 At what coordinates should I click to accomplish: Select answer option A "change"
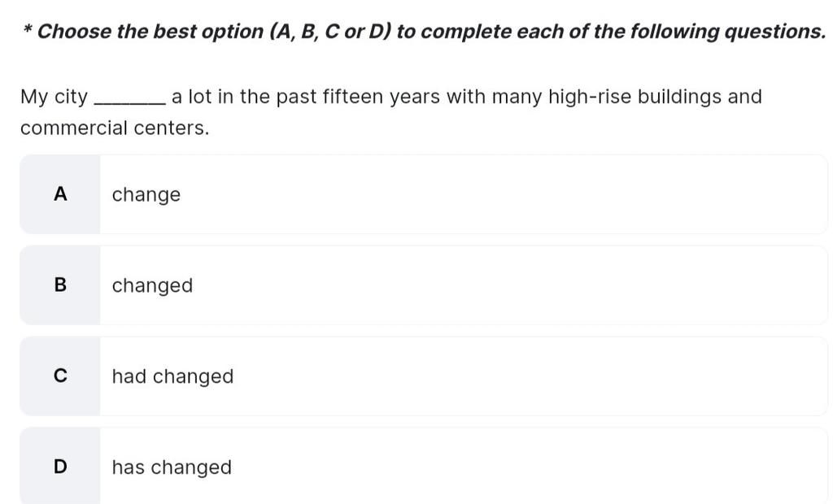point(423,195)
